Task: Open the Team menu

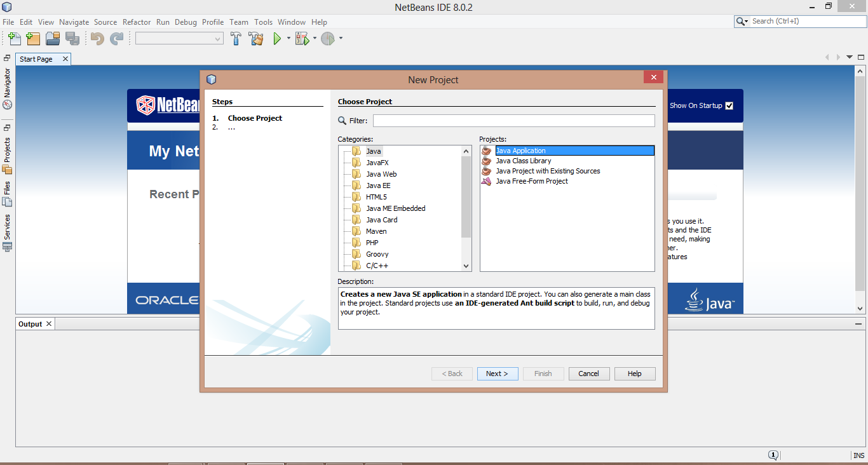Action: pos(239,22)
